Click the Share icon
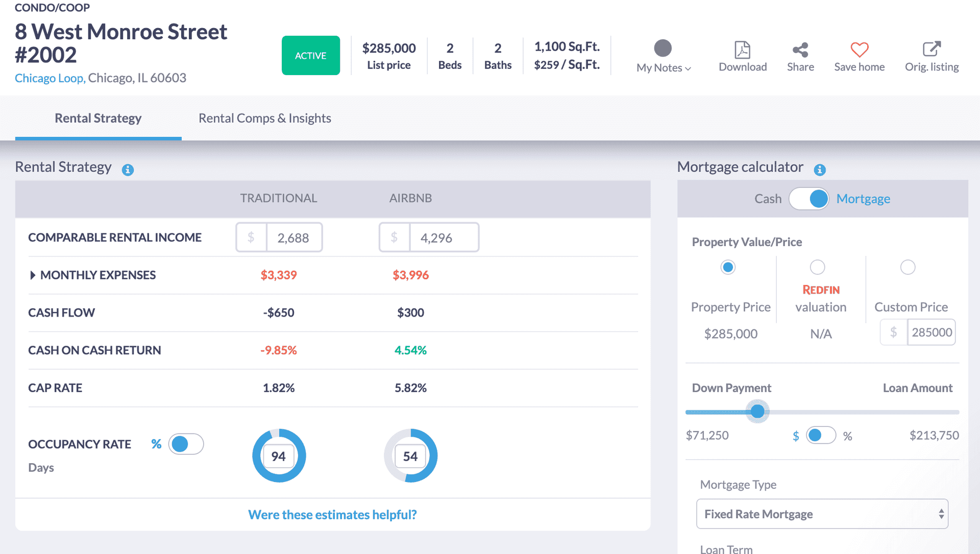 800,50
